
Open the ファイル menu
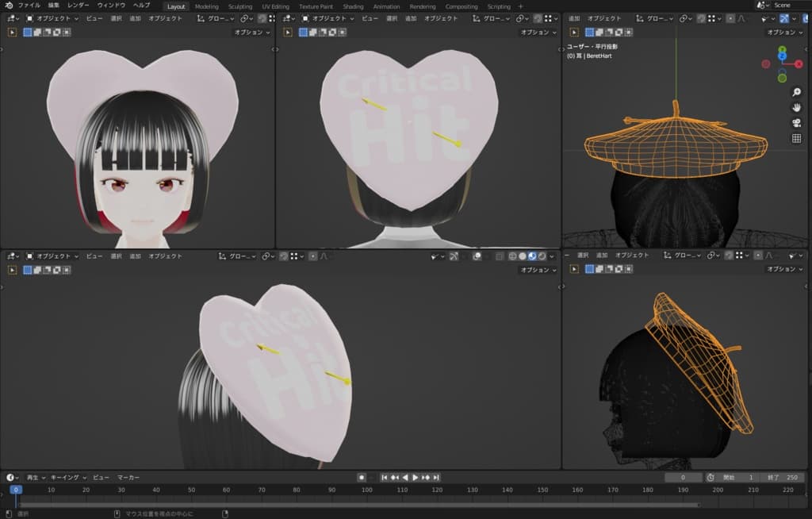click(x=29, y=6)
